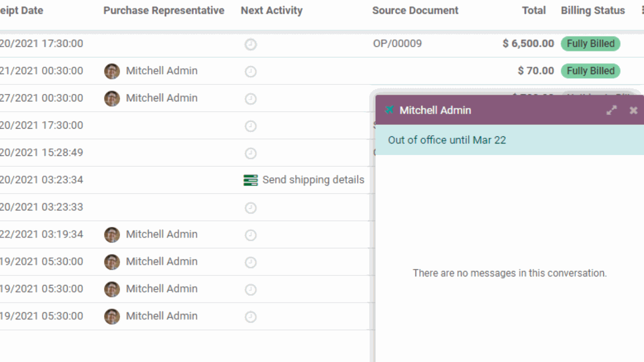Screen dimensions: 644x362
Task: Click the activity clock icon for OP/00009 row
Action: click(250, 44)
